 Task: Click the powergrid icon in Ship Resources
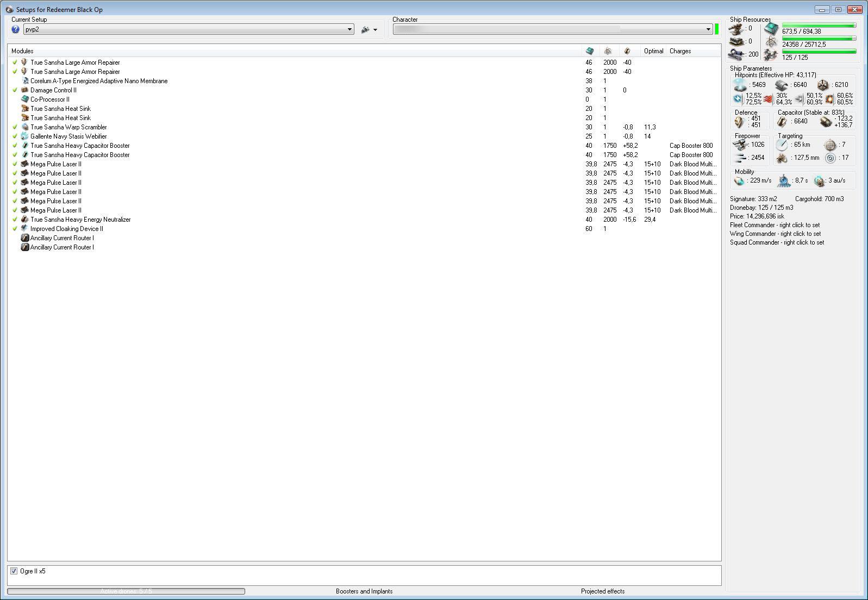(771, 41)
